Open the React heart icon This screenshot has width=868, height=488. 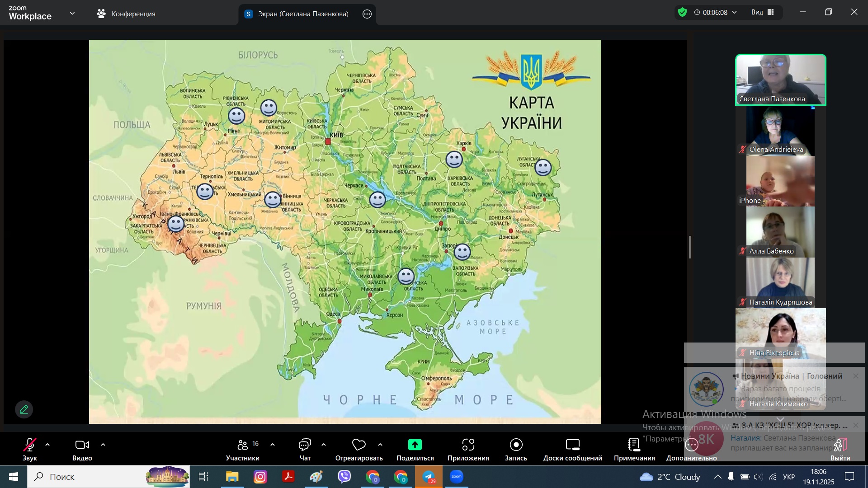coord(359,445)
